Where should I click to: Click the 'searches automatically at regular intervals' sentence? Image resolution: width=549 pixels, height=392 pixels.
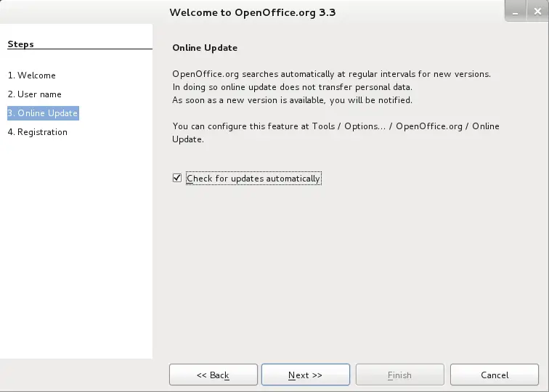[x=332, y=74]
